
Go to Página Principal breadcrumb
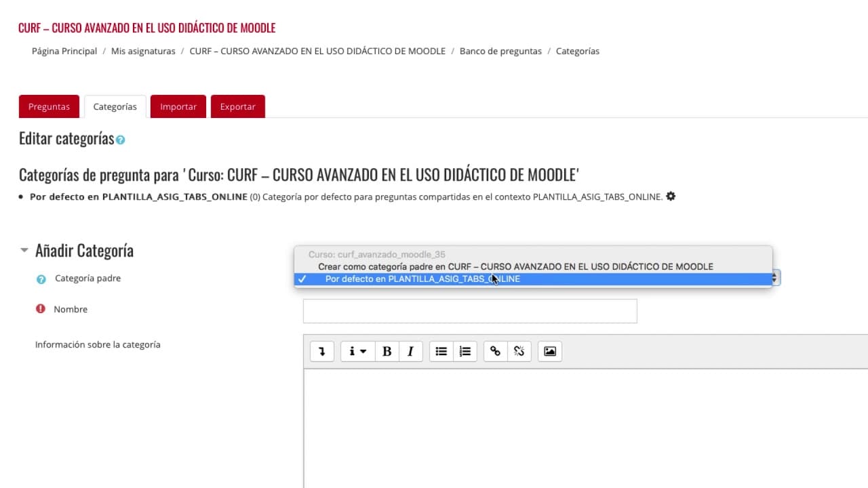tap(64, 51)
